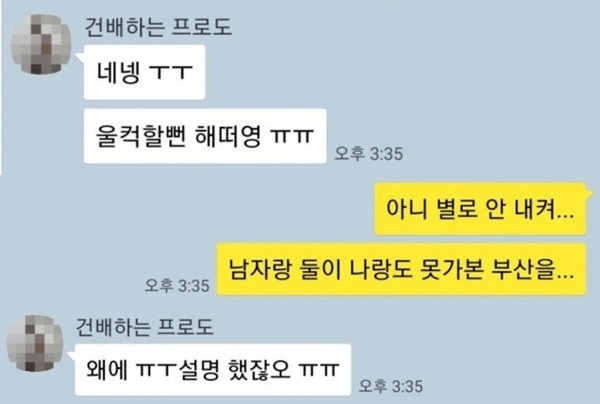
Task: Select the 네넹 ㅜㅜ message bubble
Action: (144, 72)
